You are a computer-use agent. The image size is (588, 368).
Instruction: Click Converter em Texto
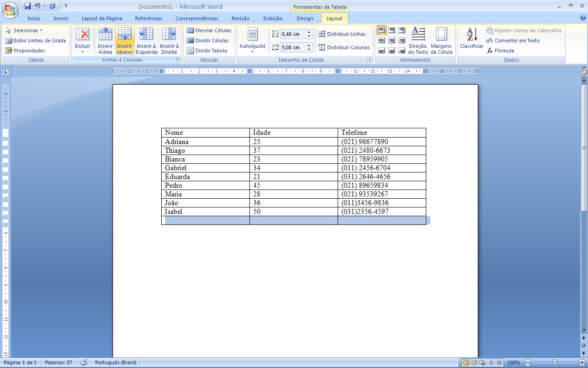513,40
